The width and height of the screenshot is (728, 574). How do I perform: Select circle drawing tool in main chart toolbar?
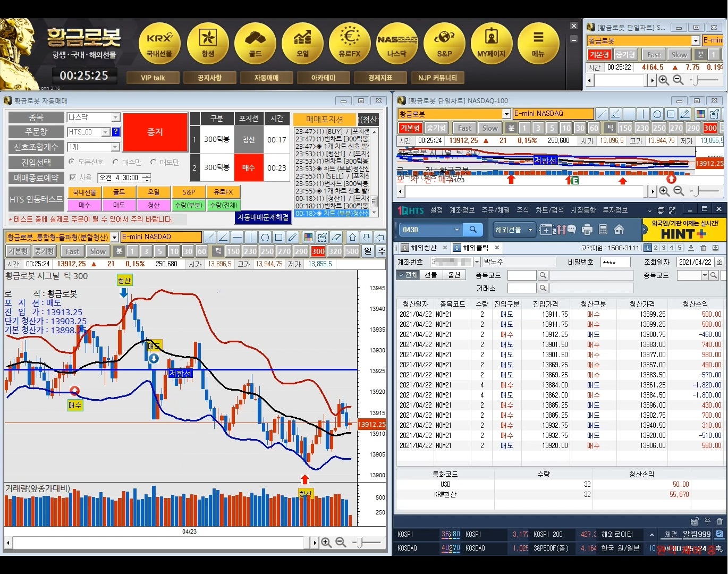click(x=265, y=237)
